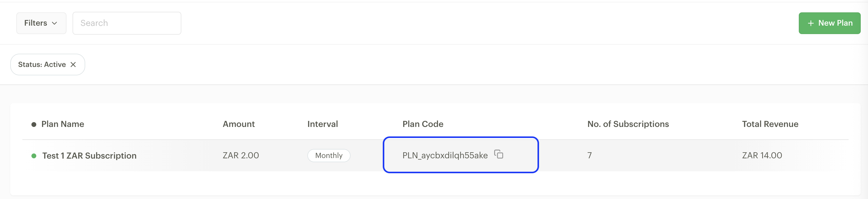Click the No. of Subscriptions column header
Image resolution: width=868 pixels, height=199 pixels.
[x=628, y=124]
